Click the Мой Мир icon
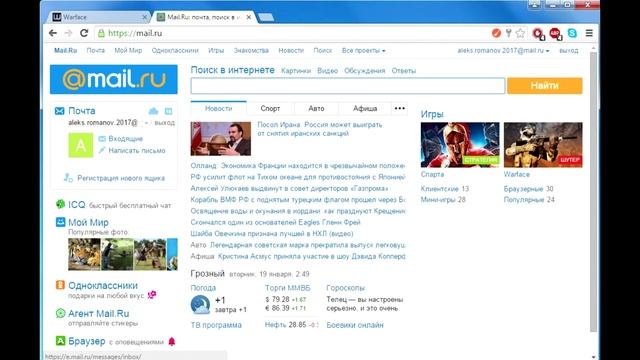 60,222
